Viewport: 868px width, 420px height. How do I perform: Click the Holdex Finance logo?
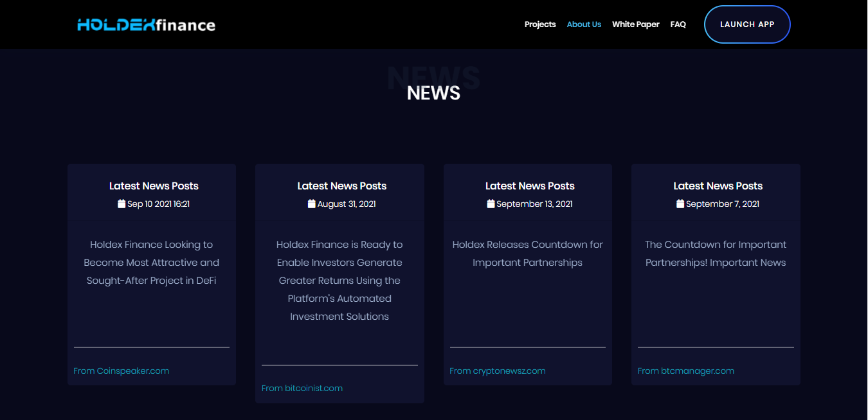[x=146, y=25]
